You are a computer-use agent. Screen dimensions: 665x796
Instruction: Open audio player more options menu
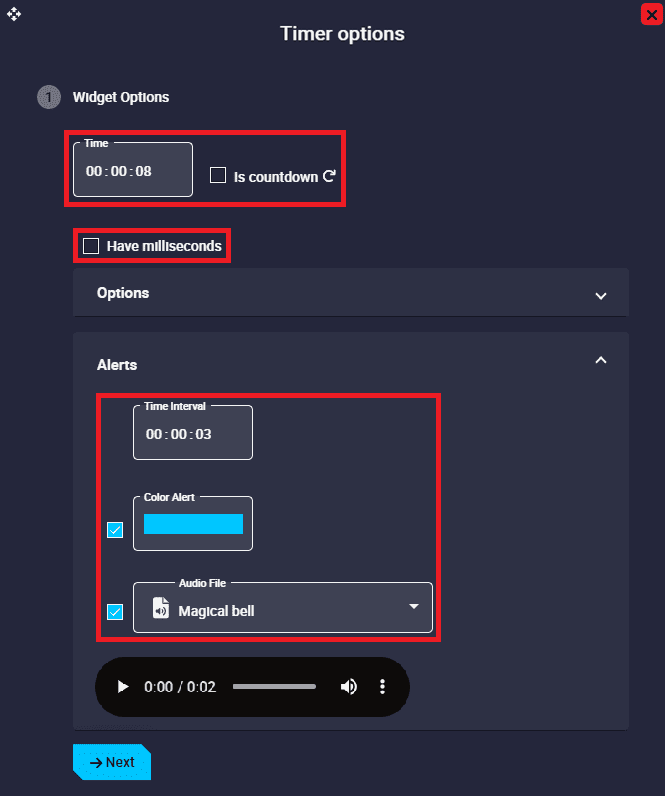coord(382,687)
